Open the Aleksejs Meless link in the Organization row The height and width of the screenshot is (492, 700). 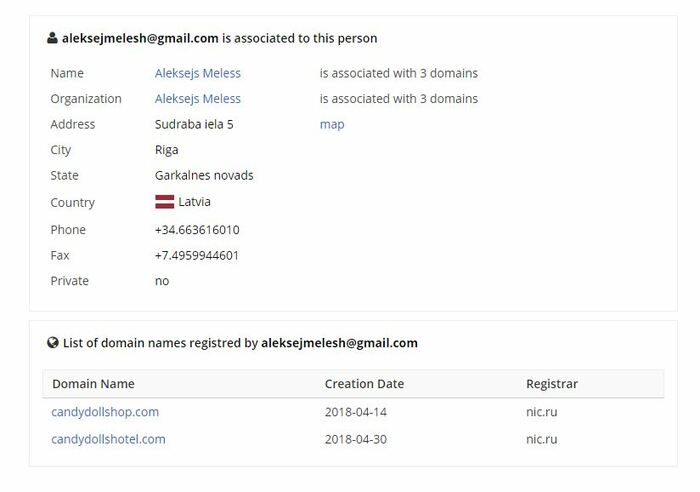click(x=198, y=99)
